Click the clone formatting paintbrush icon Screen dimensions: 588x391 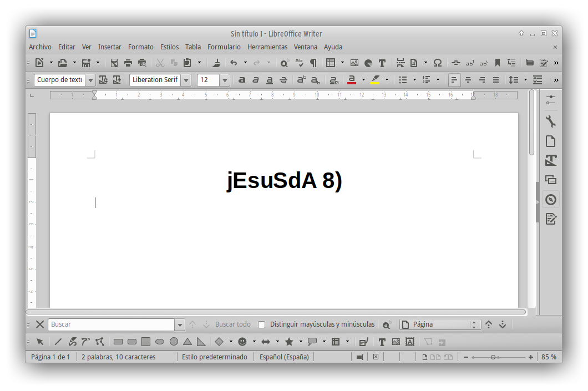(x=217, y=63)
